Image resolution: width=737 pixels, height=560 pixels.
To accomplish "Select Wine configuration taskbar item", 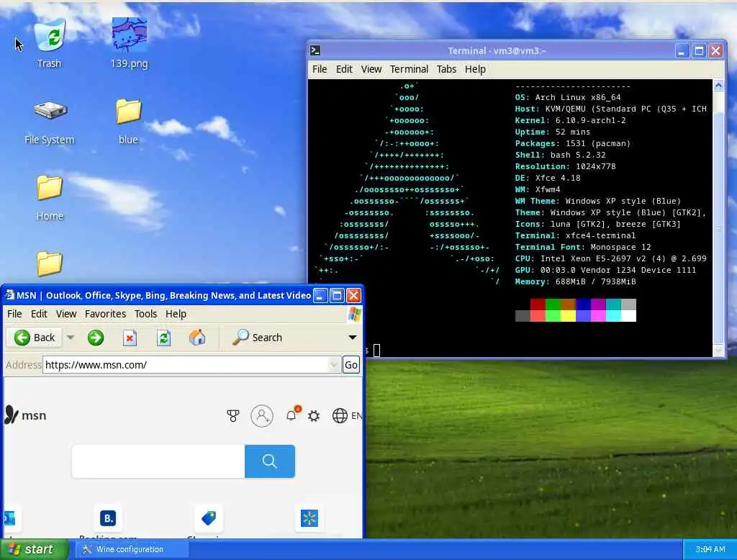I will [x=132, y=549].
